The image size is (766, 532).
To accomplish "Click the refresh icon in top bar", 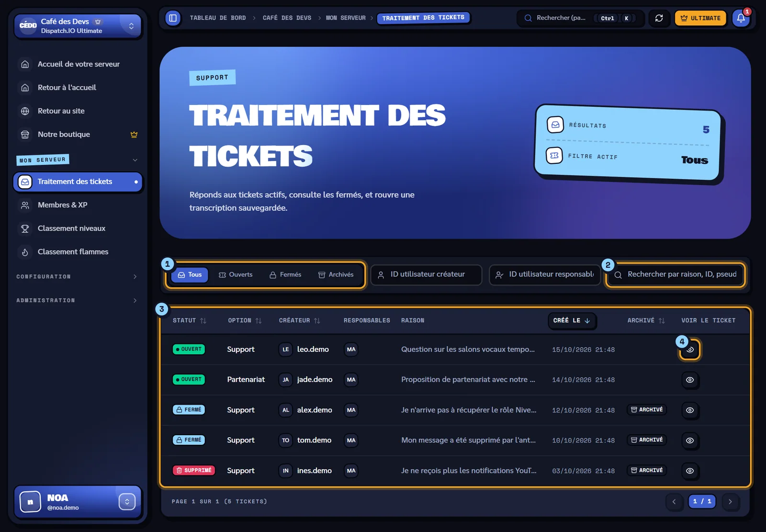I will click(x=659, y=18).
